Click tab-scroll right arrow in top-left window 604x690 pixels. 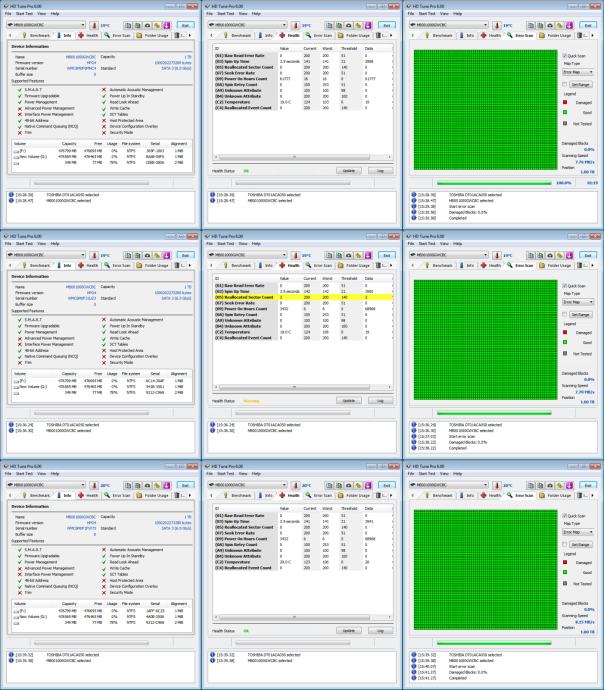(x=190, y=35)
